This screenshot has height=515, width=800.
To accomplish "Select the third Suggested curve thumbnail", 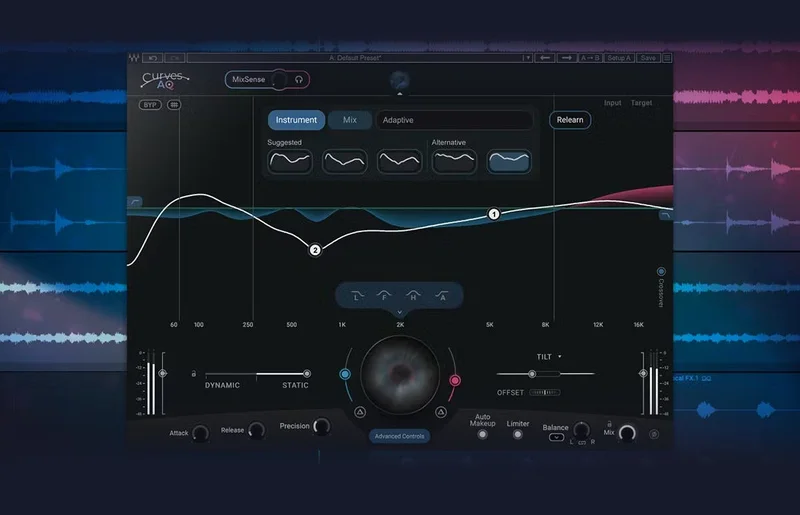I will [x=399, y=161].
